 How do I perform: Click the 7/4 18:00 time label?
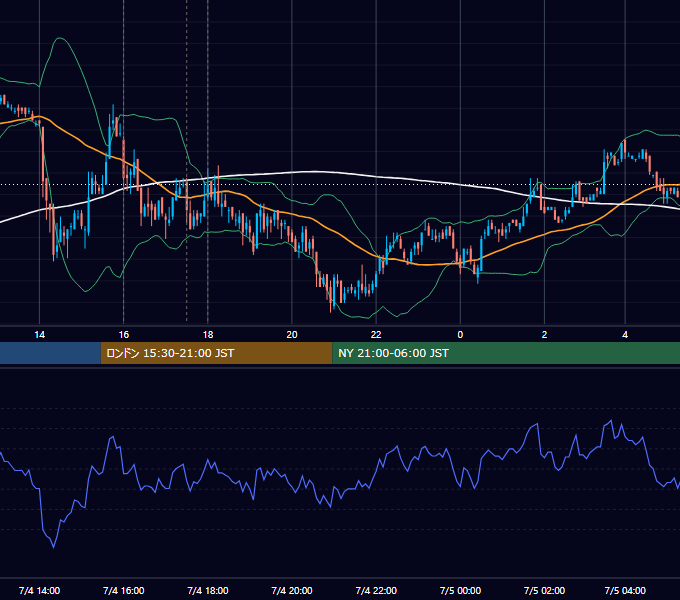pos(208,590)
